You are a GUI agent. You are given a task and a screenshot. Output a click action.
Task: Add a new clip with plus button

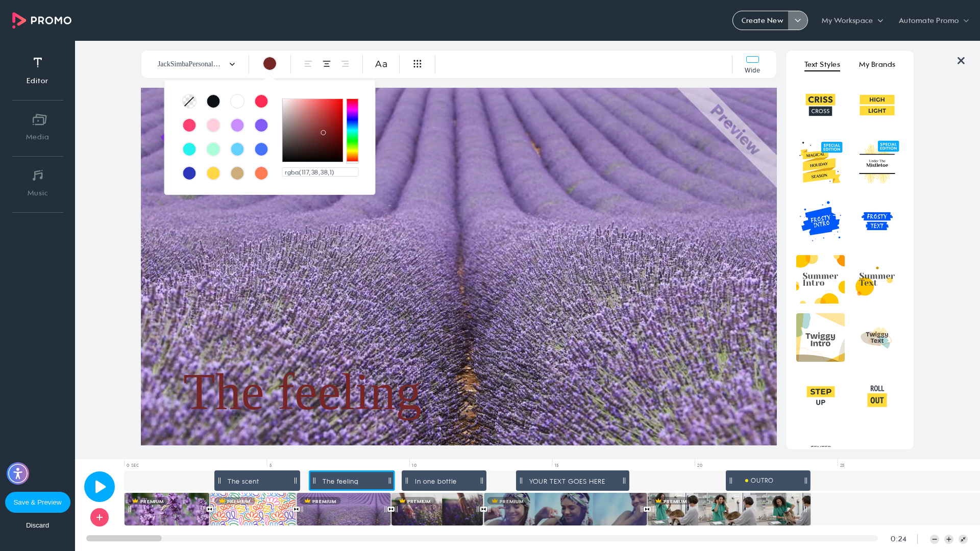point(100,517)
